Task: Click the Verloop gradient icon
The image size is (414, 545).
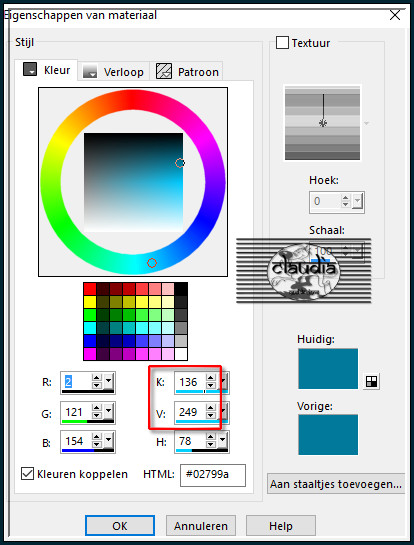Action: point(90,71)
